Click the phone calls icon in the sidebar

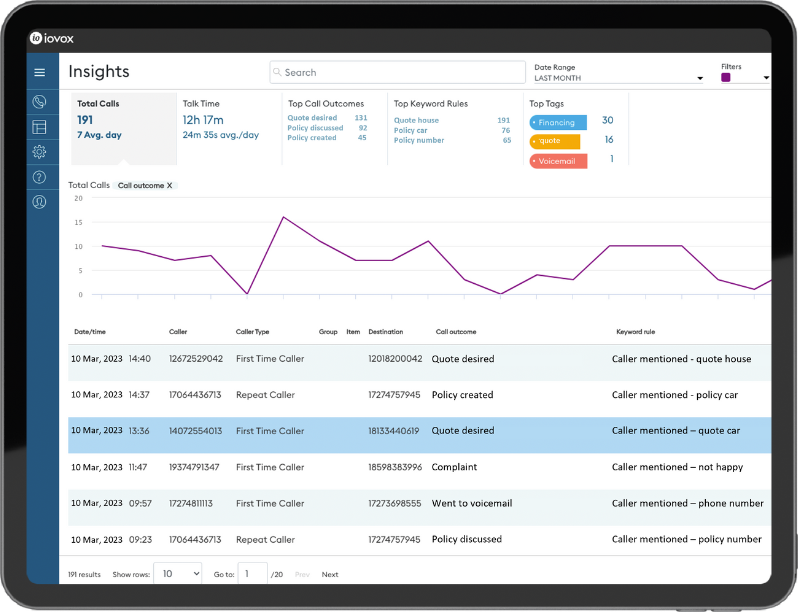tap(40, 101)
